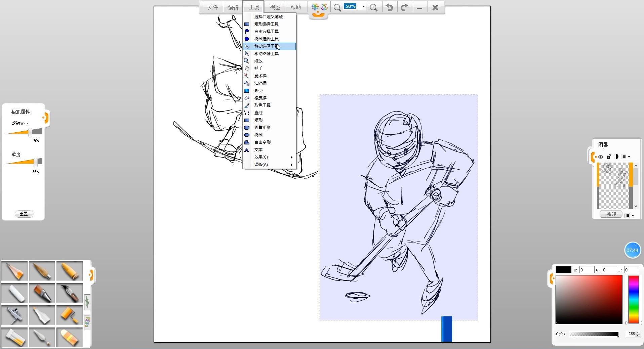
Task: Open options dropdown next to 新建 button
Action: [629, 215]
